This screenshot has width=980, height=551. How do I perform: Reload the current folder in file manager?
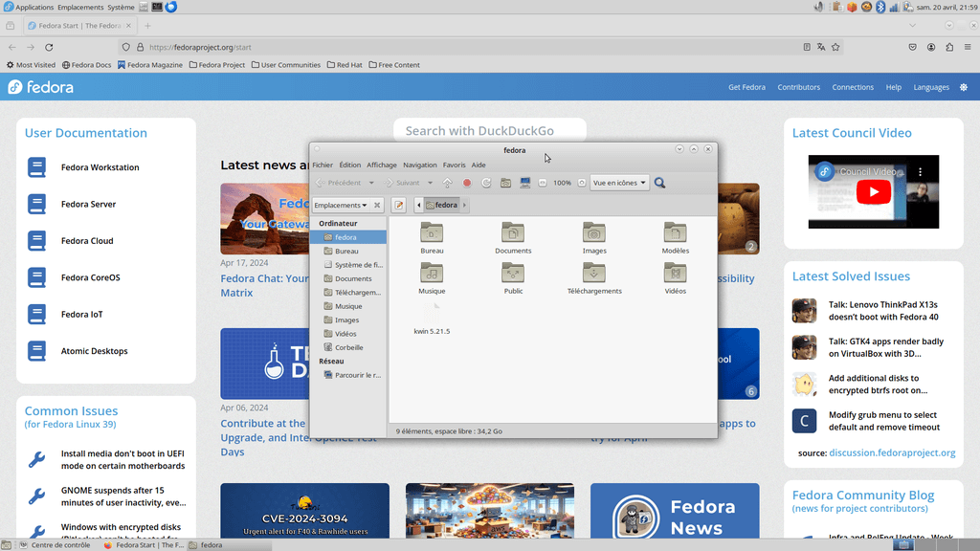(x=486, y=183)
